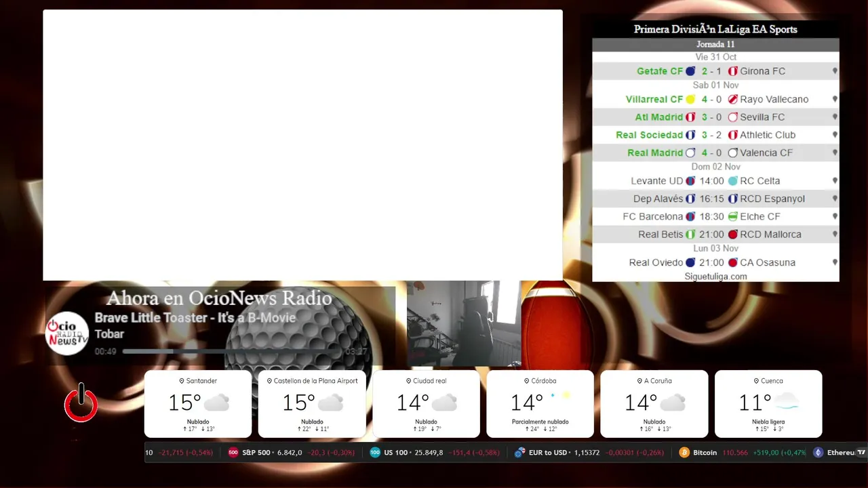The height and width of the screenshot is (488, 868).
Task: Click the location pin beside A Coruña
Action: point(639,381)
